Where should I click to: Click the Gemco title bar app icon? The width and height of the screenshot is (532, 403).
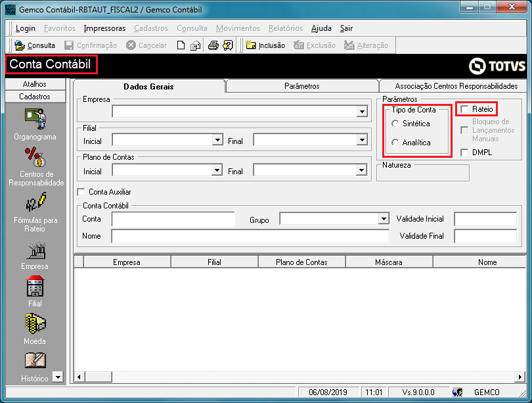click(x=11, y=9)
